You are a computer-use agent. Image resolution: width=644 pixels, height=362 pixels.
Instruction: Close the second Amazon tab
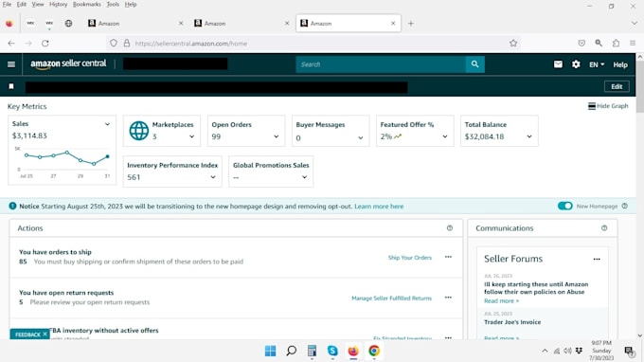pyautogui.click(x=287, y=24)
